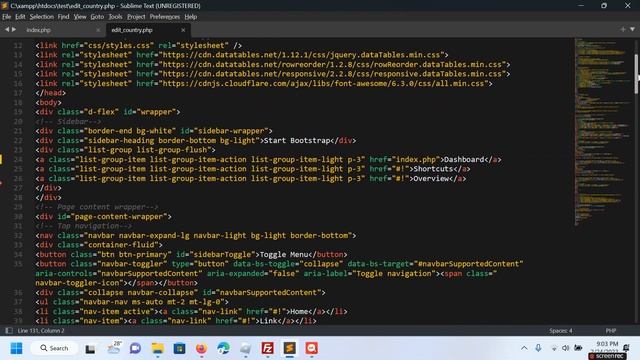Open the clock showing 9:03 PM
Screen dimensions: 640x360
click(607, 344)
